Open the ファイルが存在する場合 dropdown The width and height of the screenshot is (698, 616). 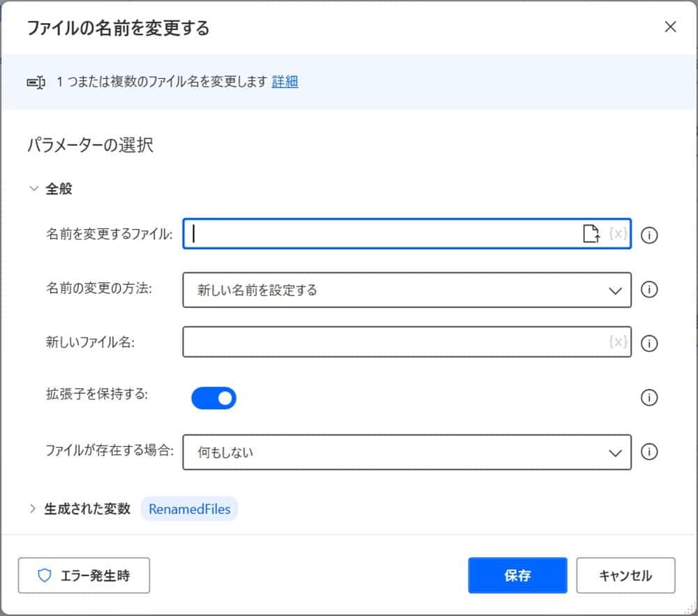tap(615, 453)
